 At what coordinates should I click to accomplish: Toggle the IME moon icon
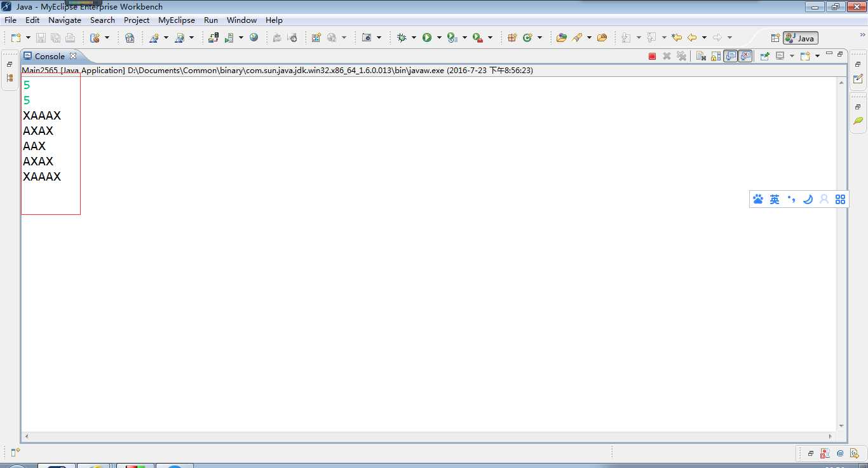808,200
